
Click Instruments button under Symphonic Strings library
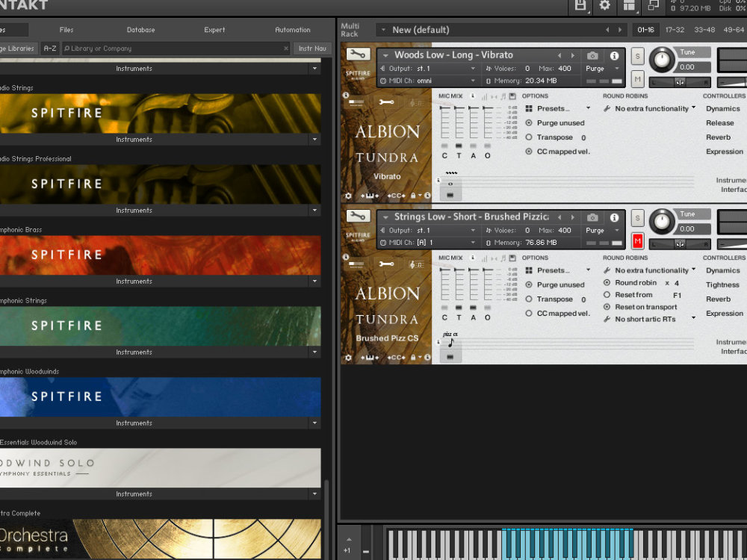pyautogui.click(x=134, y=352)
